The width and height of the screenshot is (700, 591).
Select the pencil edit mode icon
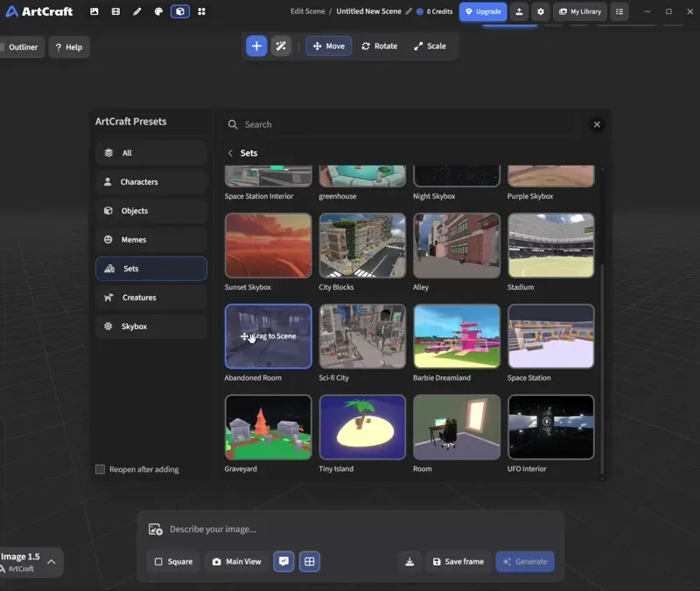click(137, 11)
